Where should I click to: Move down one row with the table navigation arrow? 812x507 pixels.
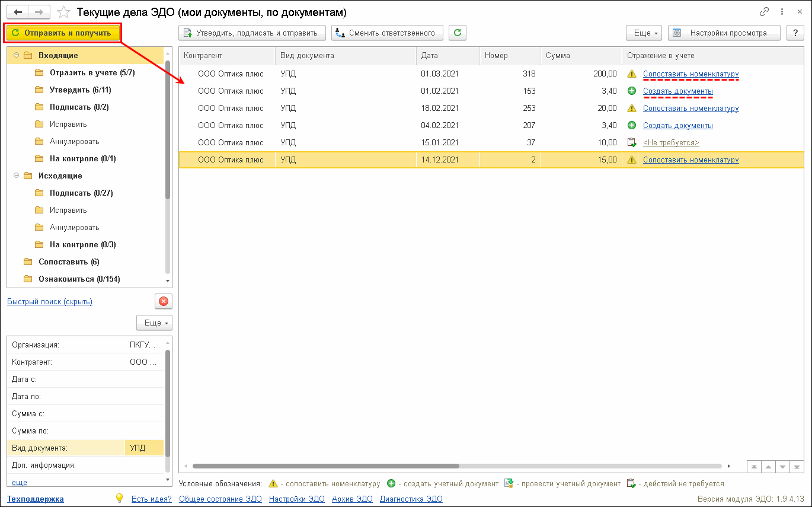tap(782, 467)
